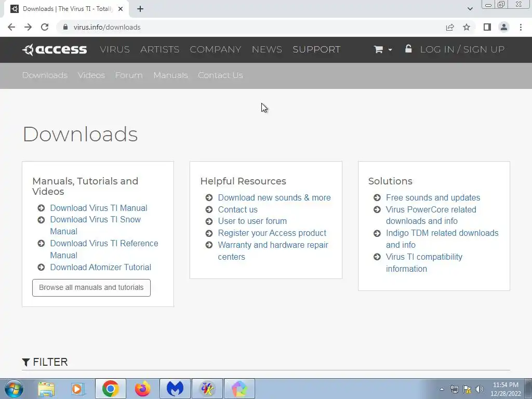This screenshot has width=532, height=399.
Task: Click arrow bullet beside Download Atomizer Tutorial
Action: (x=41, y=268)
